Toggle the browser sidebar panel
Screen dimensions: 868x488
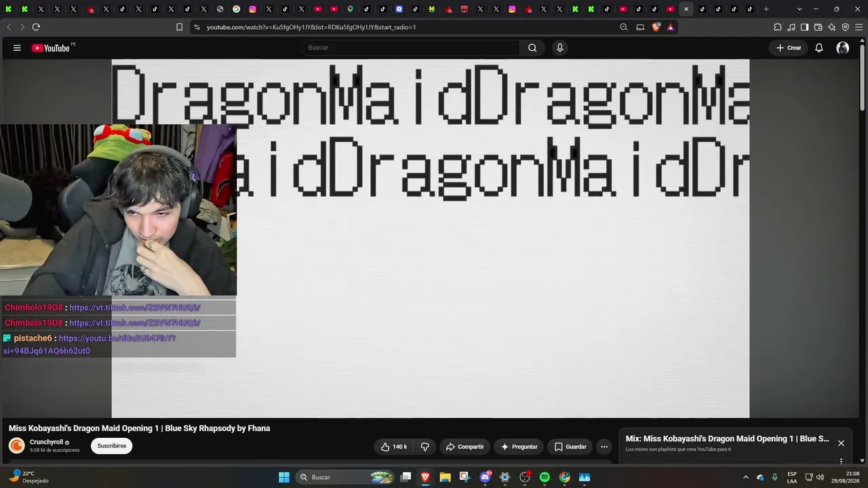[805, 27]
